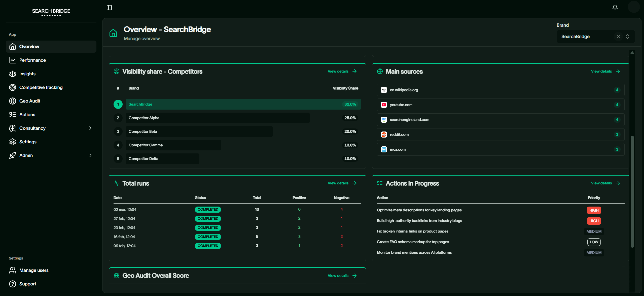Open the reddit.com source row
The height and width of the screenshot is (296, 644).
click(x=500, y=135)
